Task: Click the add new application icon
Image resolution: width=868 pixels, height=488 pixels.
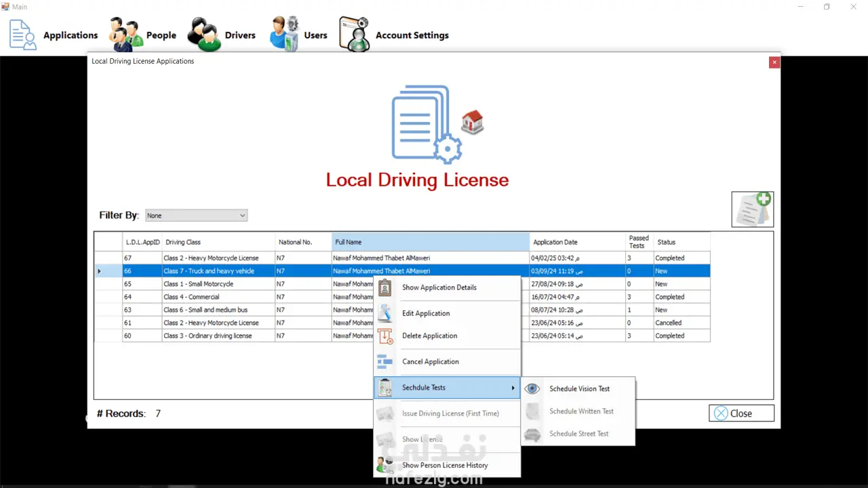Action: point(753,209)
